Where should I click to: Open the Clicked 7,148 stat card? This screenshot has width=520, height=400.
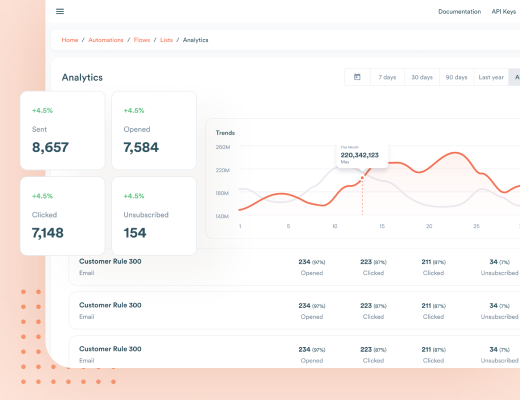coord(62,216)
